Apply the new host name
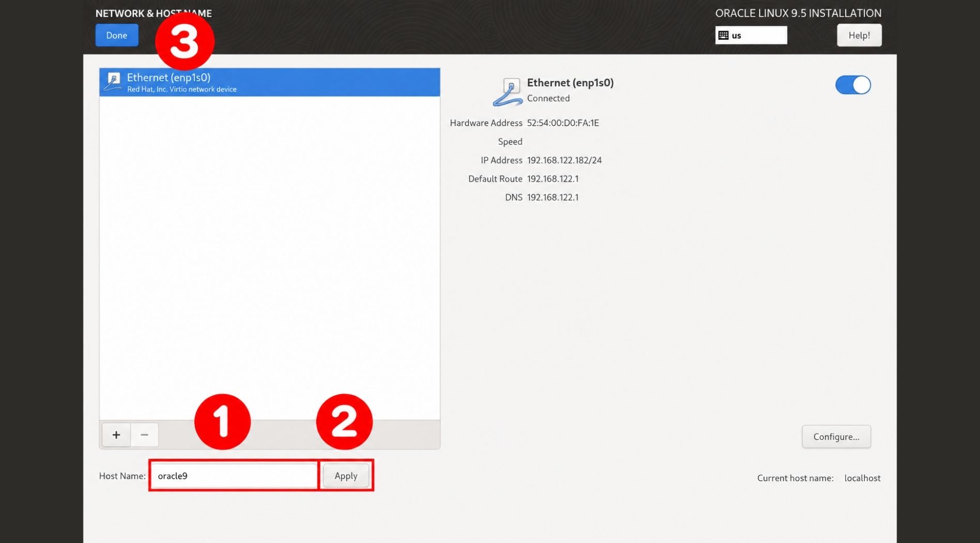980x543 pixels. 346,476
